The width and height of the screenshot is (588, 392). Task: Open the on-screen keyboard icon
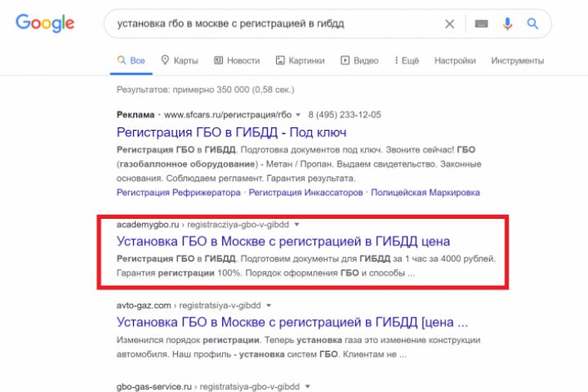click(x=482, y=24)
